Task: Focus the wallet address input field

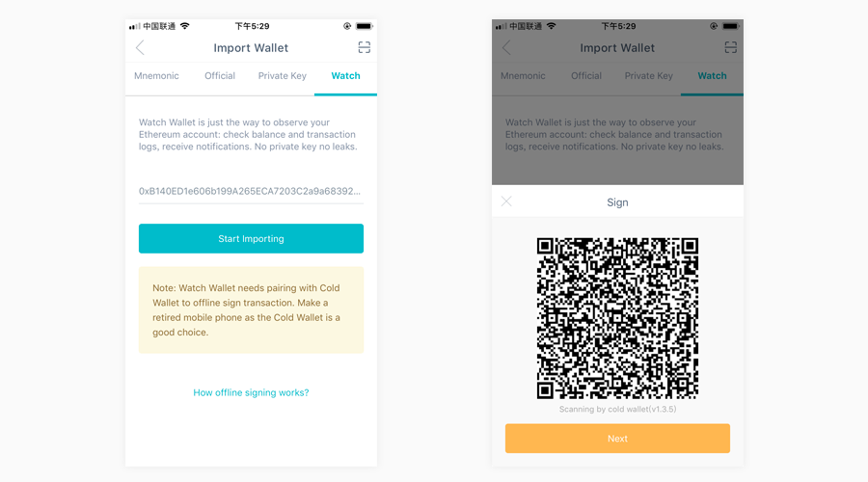Action: coord(251,192)
